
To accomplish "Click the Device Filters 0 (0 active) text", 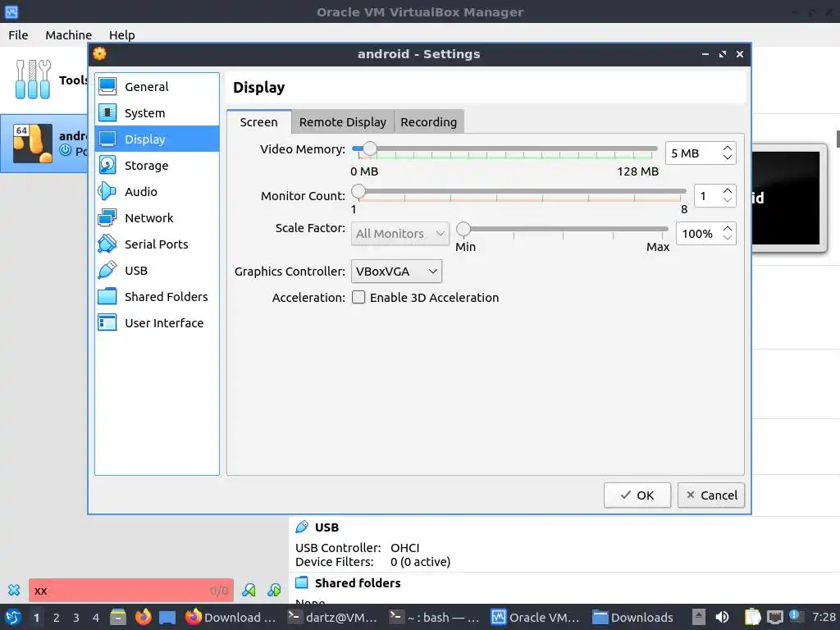I will click(373, 562).
